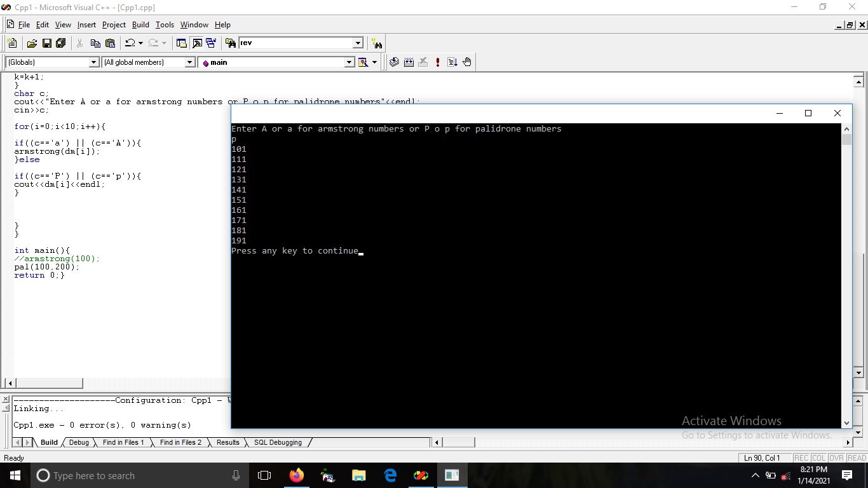This screenshot has width=868, height=488.
Task: Click the Visual C++ taskbar icon
Action: 421,475
